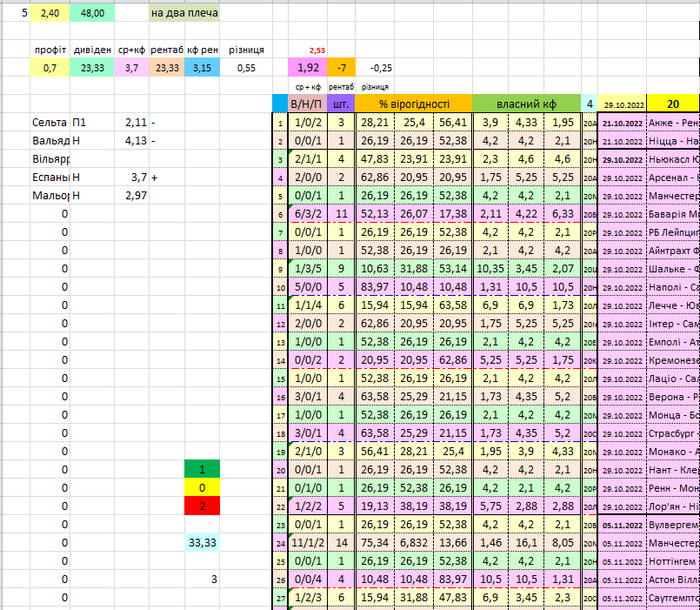
Task: Click the blue 3,15 cell
Action: click(x=202, y=68)
